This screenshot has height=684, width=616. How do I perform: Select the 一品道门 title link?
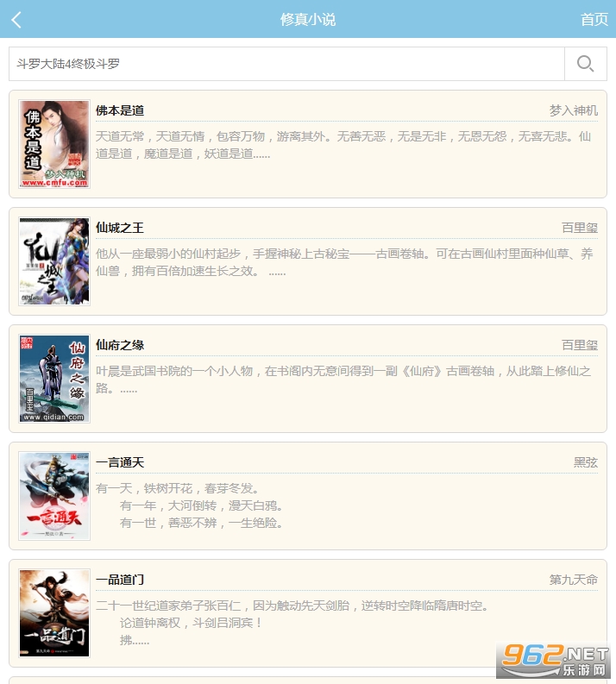120,580
